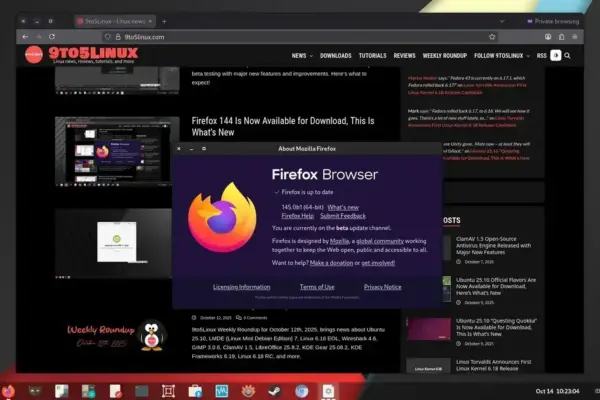Open the WEEKLY ROUNDUP menu item
Screen dimensions: 600x400
click(445, 56)
